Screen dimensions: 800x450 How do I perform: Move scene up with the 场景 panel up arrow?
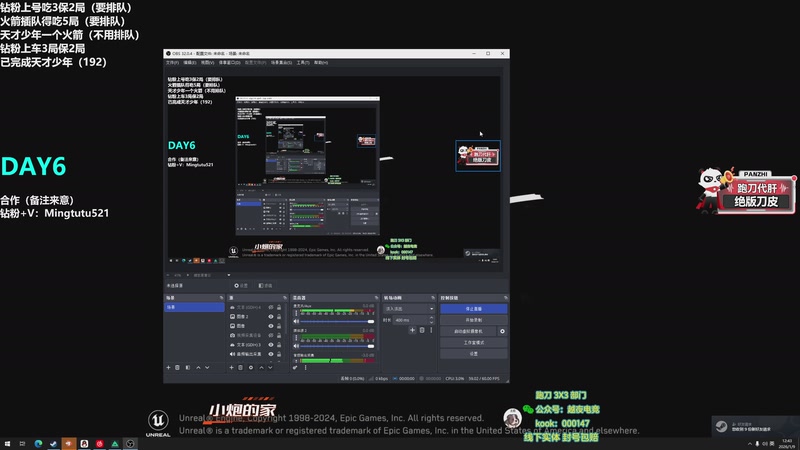pyautogui.click(x=198, y=367)
